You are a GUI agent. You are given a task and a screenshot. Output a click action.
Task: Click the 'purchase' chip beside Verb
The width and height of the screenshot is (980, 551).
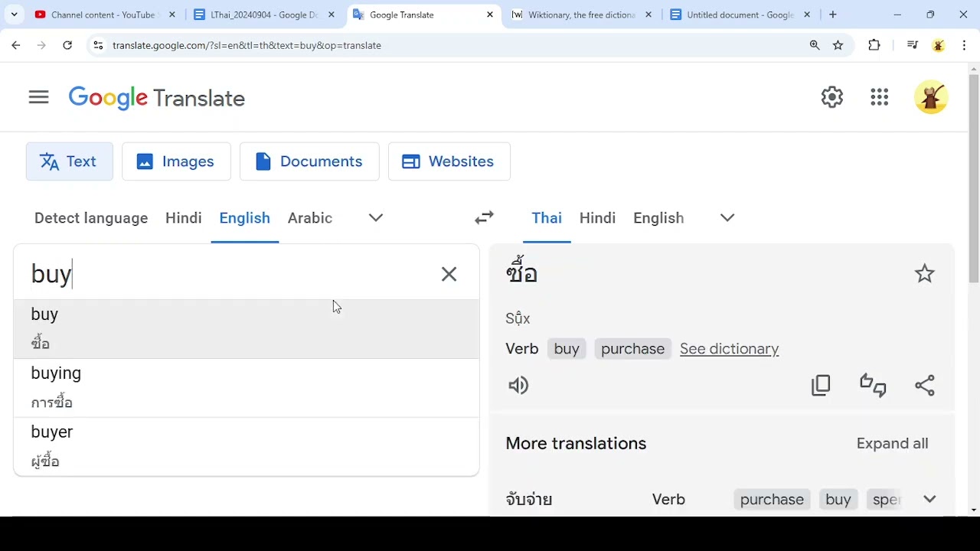(x=632, y=349)
